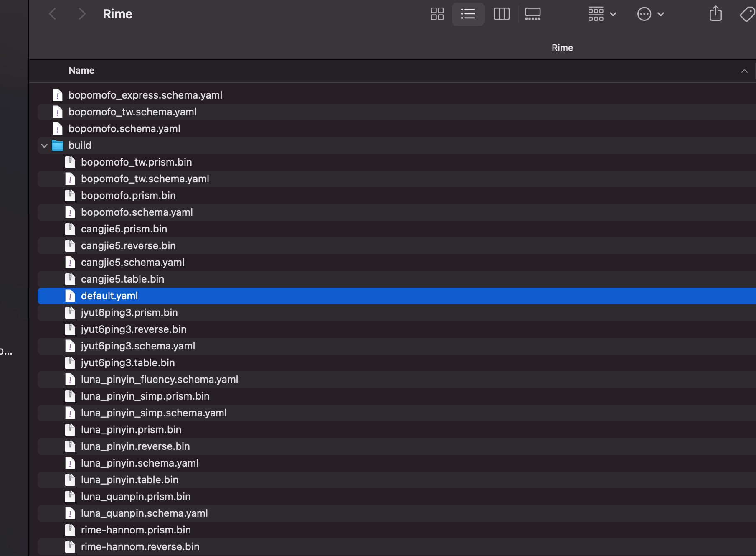Viewport: 756px width, 556px height.
Task: Open the action (ellipsis) menu
Action: [651, 14]
